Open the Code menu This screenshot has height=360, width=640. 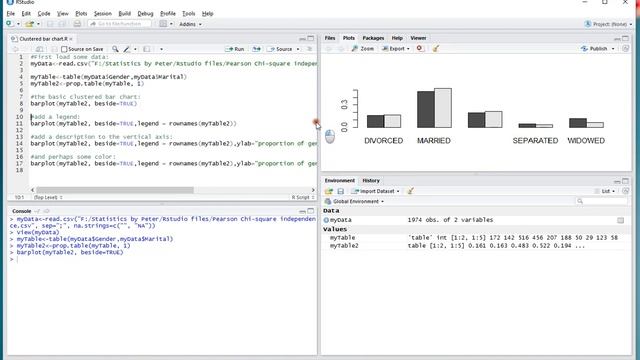[44, 13]
